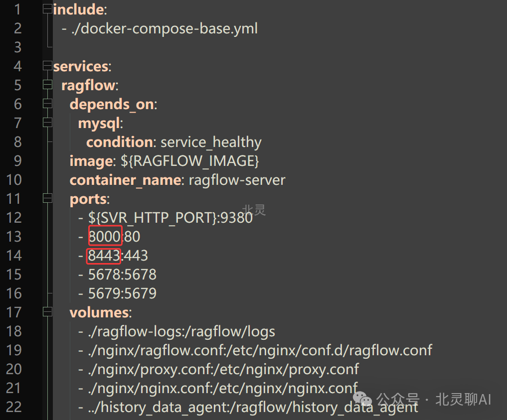Viewport: 507px width, 420px height.
Task: Click line number 22 in gutter
Action: 14,407
